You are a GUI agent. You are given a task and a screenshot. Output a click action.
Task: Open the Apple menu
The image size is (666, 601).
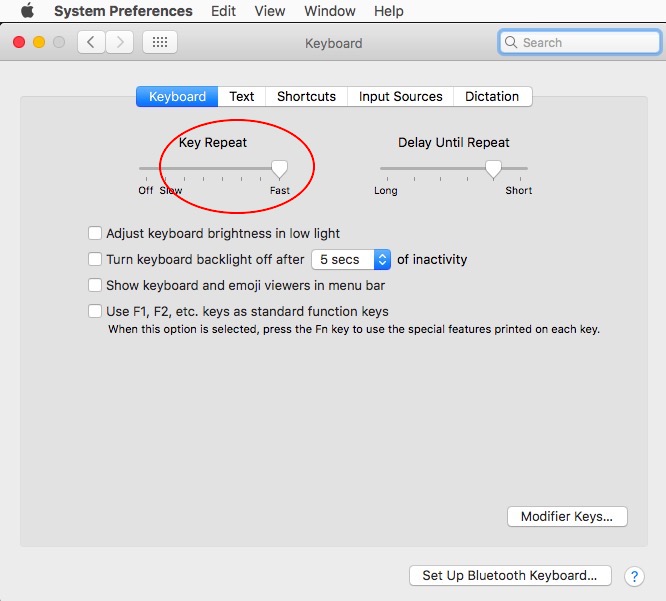tap(27, 11)
